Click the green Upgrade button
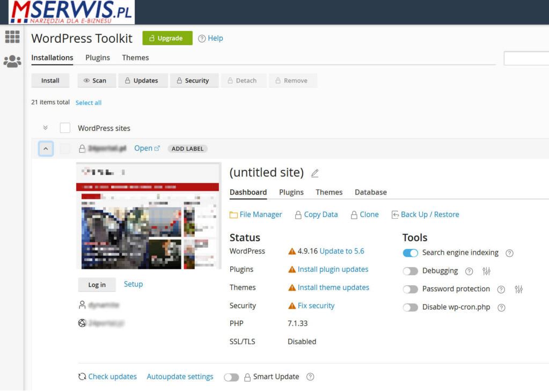 click(x=167, y=38)
